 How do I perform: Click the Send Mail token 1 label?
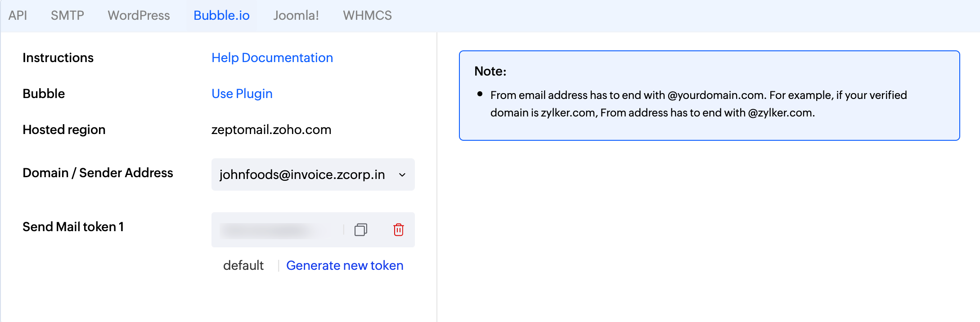73,227
